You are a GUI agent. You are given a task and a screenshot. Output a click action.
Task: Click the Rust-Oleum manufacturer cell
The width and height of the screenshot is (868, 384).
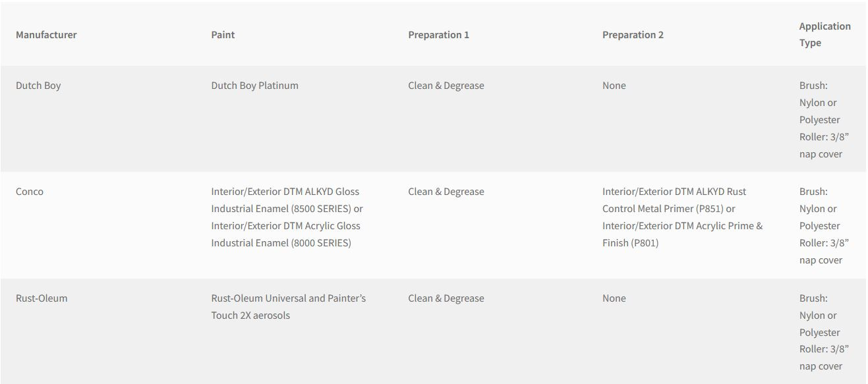[x=42, y=298]
